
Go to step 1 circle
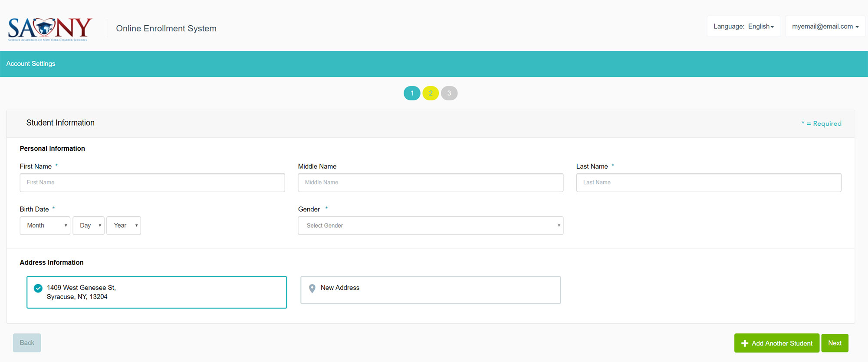coord(412,93)
